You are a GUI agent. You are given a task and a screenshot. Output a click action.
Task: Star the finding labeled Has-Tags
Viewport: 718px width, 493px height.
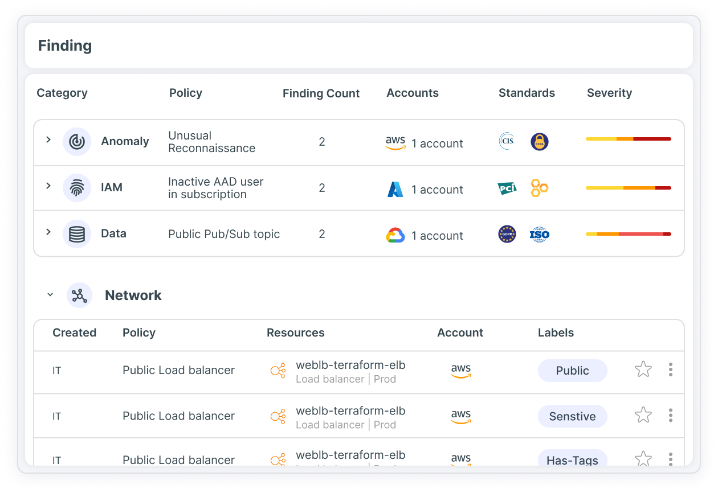pos(643,459)
